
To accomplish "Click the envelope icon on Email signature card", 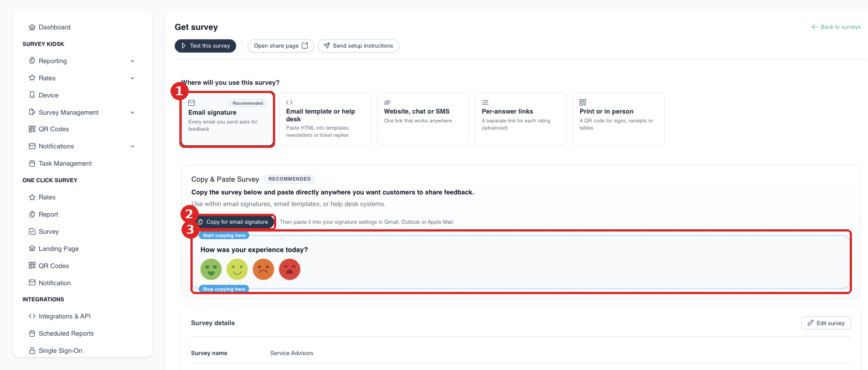I will 192,103.
